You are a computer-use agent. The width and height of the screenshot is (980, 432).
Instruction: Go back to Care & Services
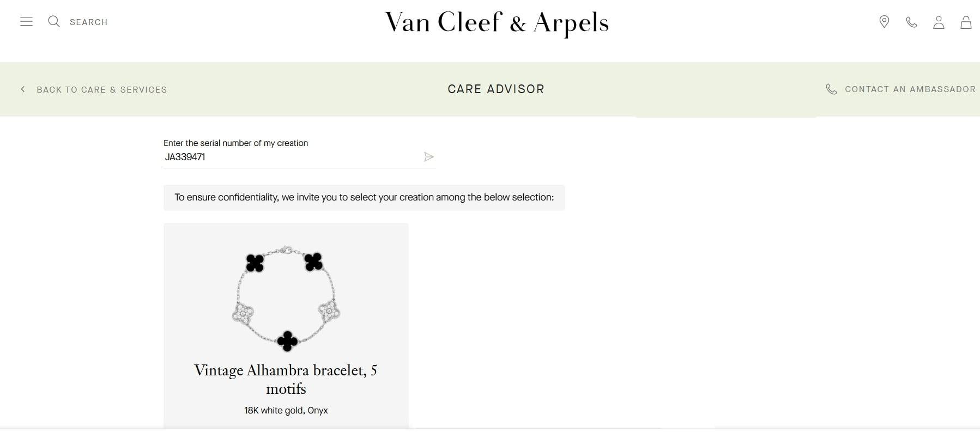pos(101,89)
